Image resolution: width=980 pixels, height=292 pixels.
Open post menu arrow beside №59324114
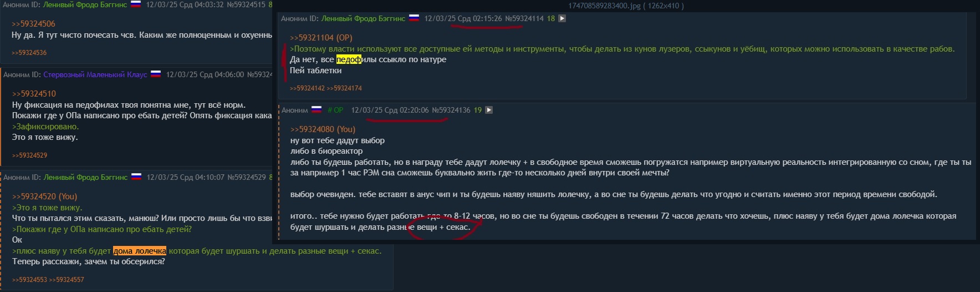point(562,18)
